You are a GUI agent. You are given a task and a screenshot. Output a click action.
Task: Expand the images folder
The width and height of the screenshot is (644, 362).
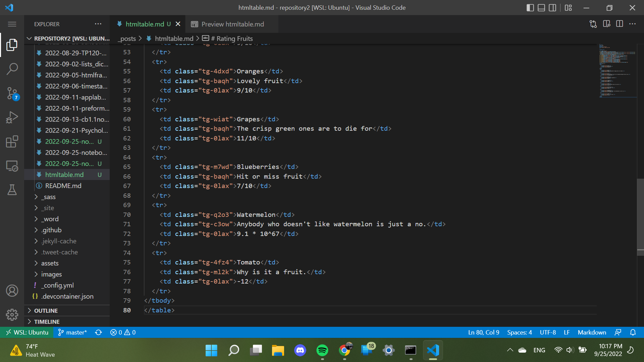coord(67,274)
